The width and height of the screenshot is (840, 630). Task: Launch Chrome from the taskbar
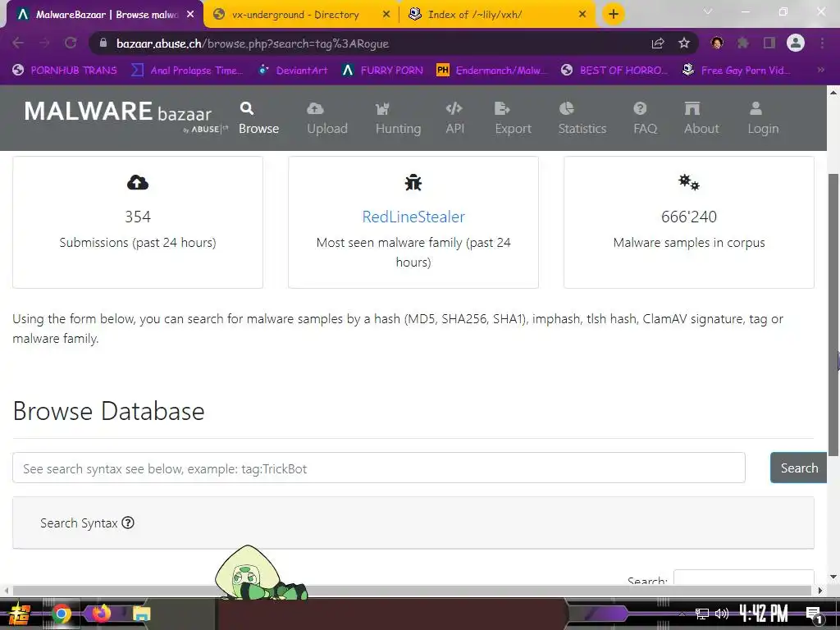tap(61, 614)
